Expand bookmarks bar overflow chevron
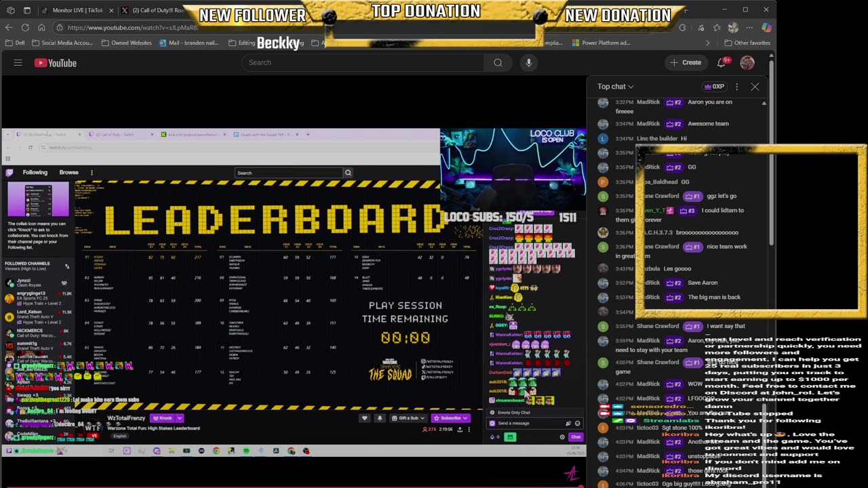 pyautogui.click(x=707, y=43)
